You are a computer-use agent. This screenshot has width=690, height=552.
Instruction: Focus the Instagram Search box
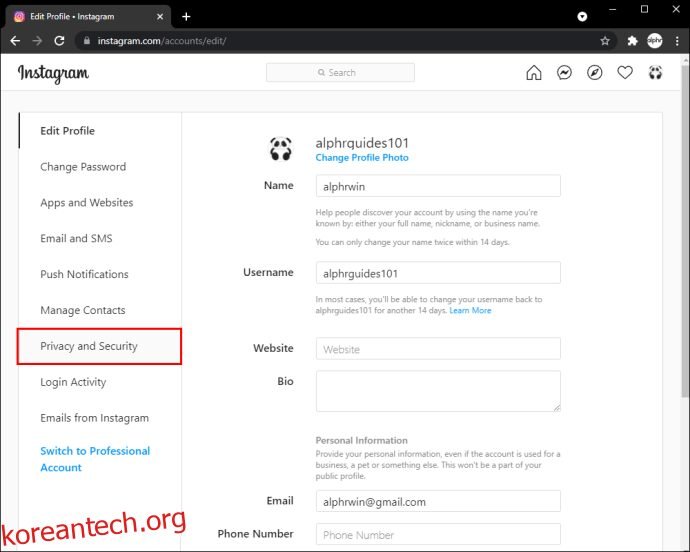tap(340, 73)
